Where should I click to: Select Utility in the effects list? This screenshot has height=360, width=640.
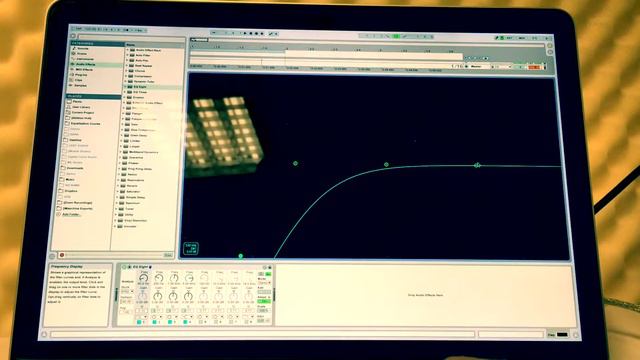point(129,214)
